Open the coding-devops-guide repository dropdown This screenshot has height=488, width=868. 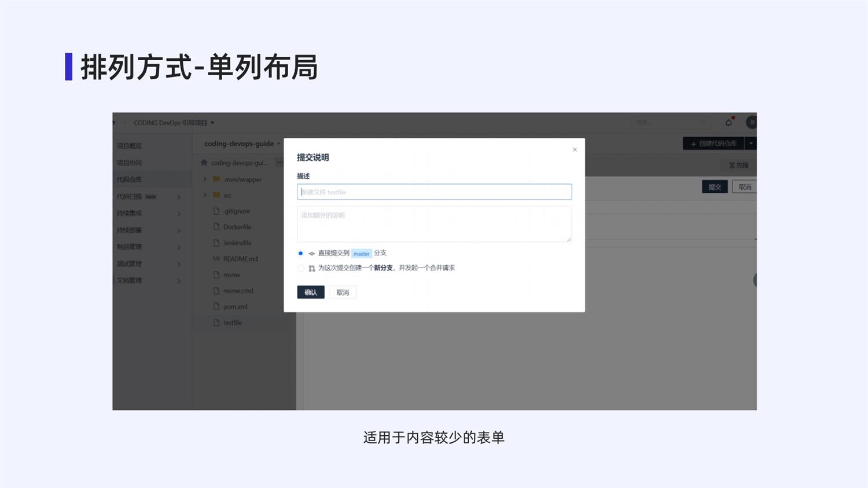(278, 144)
